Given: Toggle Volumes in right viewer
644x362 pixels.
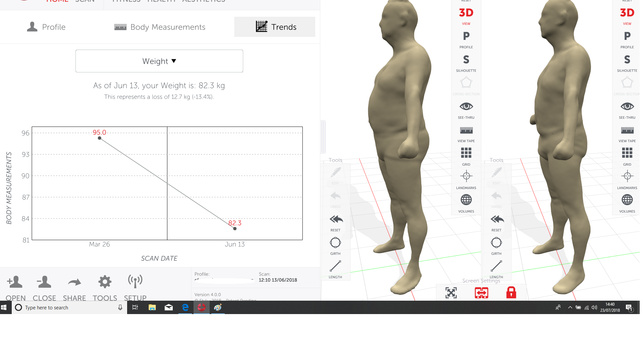Looking at the screenshot, I should tap(627, 203).
